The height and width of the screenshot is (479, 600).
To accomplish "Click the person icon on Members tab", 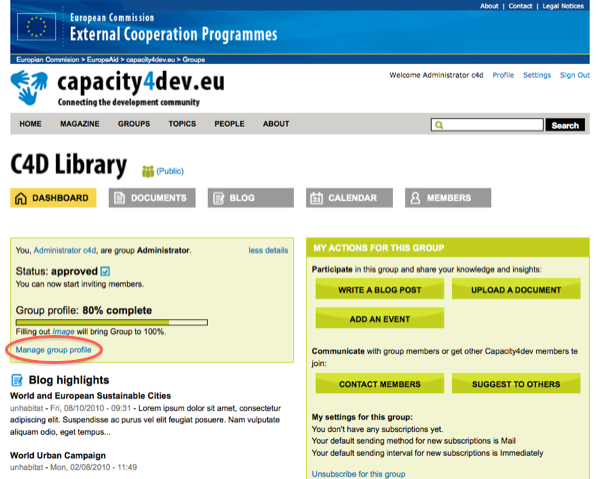I will point(415,198).
